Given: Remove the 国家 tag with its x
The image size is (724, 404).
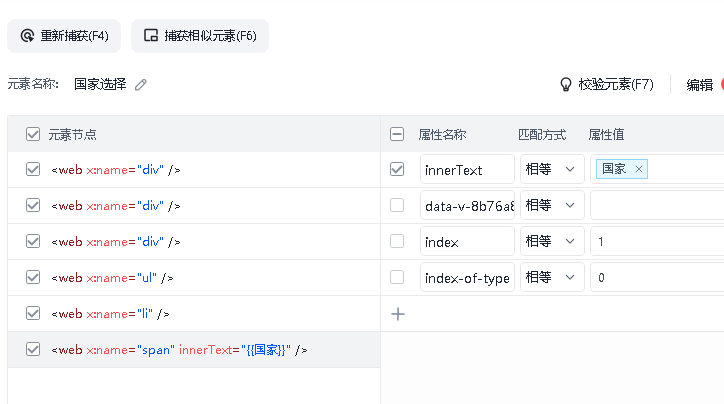Looking at the screenshot, I should point(639,169).
